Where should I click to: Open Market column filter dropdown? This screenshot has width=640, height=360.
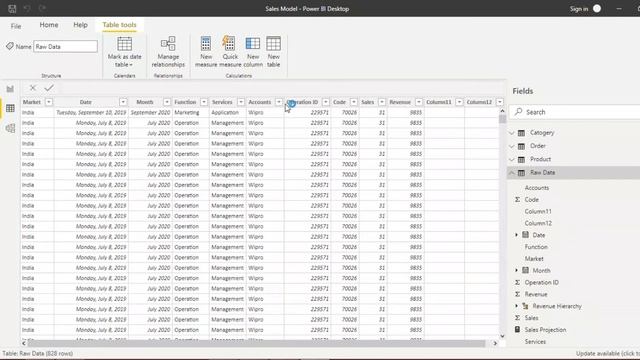pos(49,102)
